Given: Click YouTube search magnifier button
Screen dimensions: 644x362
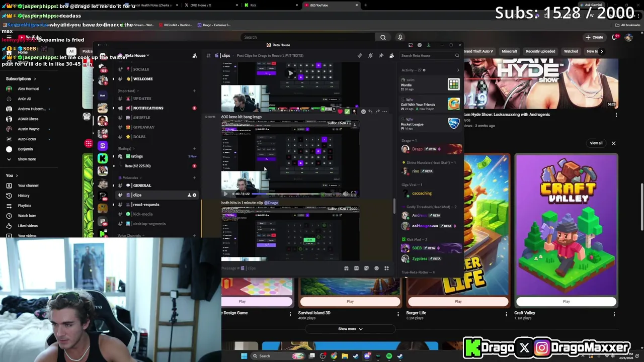Looking at the screenshot, I should pos(383,37).
